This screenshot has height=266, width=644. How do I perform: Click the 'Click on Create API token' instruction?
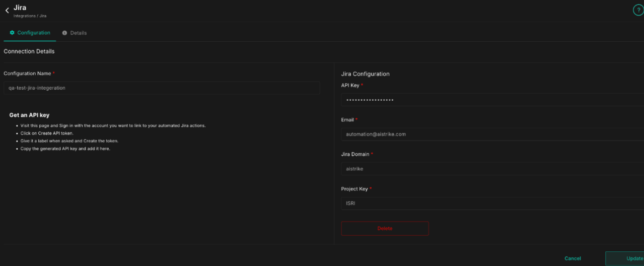pos(47,133)
